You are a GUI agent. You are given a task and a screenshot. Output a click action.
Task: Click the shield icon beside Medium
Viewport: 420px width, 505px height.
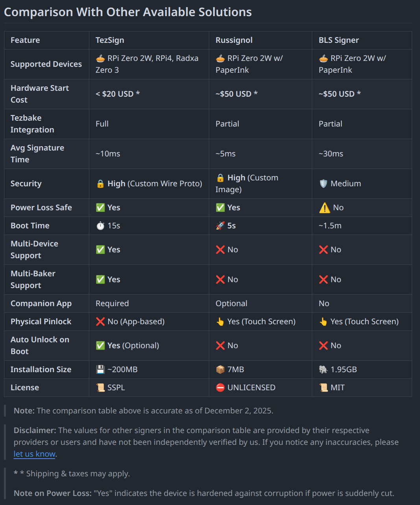(323, 184)
